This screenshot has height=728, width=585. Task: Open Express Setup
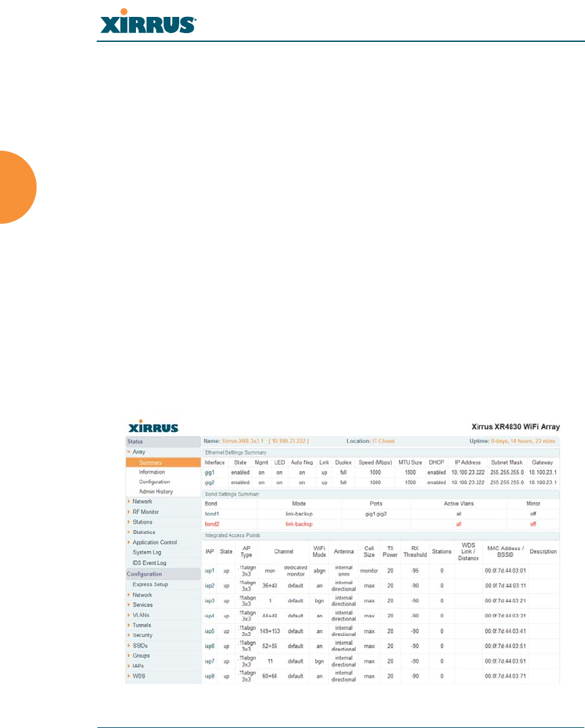click(x=150, y=585)
